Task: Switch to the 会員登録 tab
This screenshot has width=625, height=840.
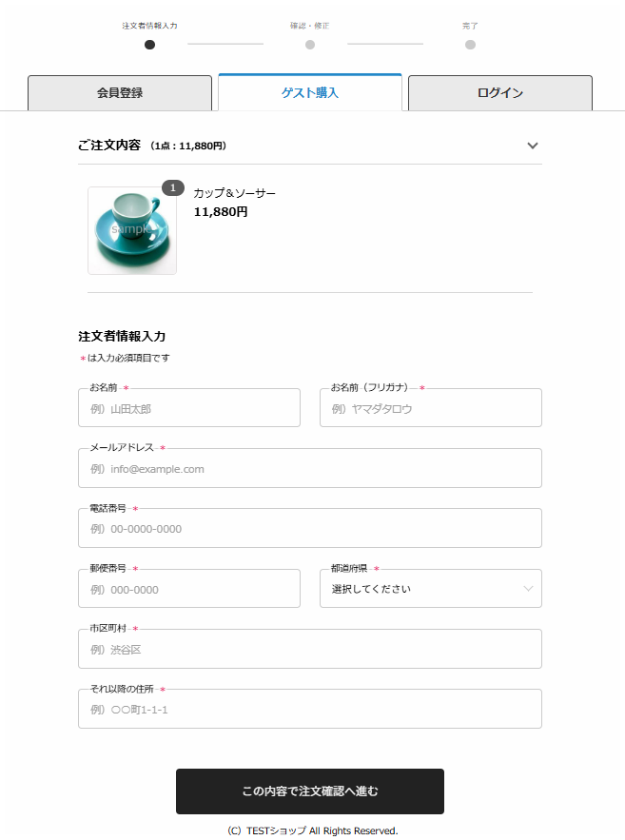Action: pos(120,92)
